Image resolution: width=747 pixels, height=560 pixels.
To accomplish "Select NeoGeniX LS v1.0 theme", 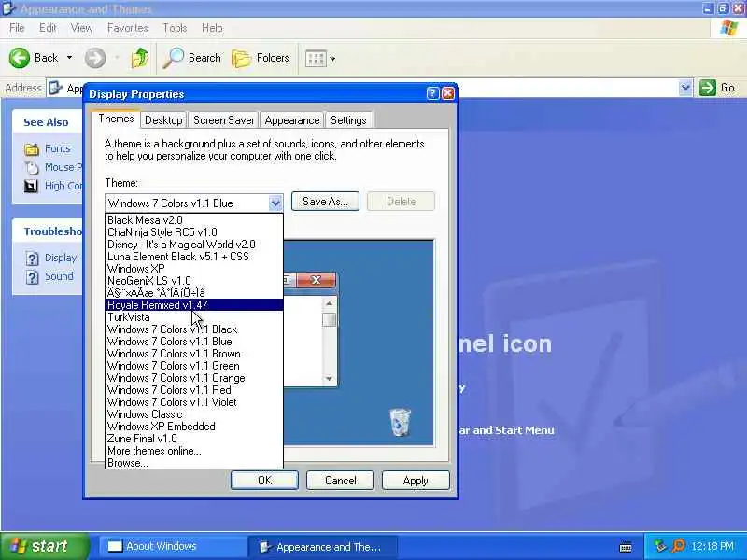I will pos(194,281).
